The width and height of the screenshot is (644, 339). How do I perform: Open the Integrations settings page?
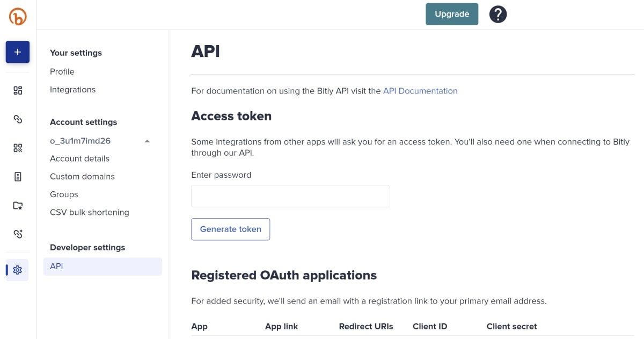pos(72,89)
